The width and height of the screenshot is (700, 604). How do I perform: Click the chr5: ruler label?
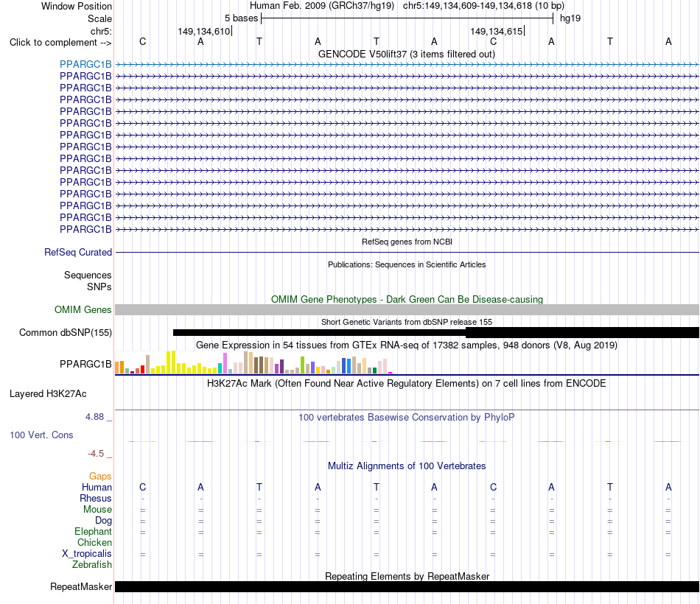[x=101, y=31]
